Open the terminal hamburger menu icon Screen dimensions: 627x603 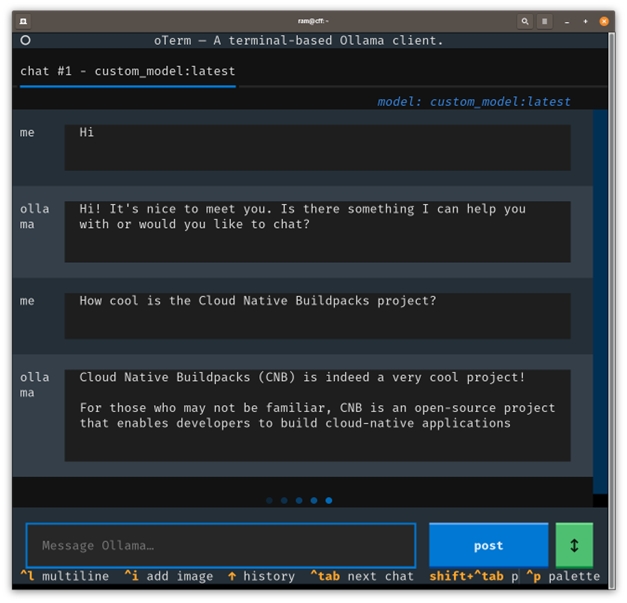[544, 21]
